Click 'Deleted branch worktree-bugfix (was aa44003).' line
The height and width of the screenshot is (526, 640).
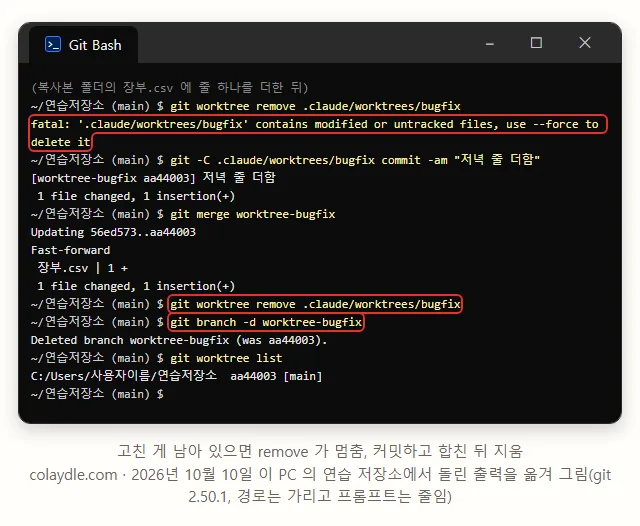pyautogui.click(x=179, y=340)
